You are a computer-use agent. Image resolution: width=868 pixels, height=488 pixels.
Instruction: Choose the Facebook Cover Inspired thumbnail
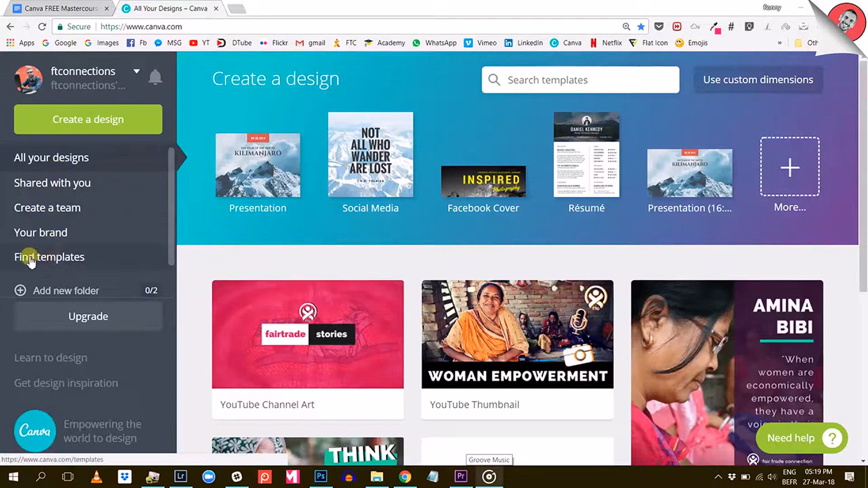click(483, 181)
